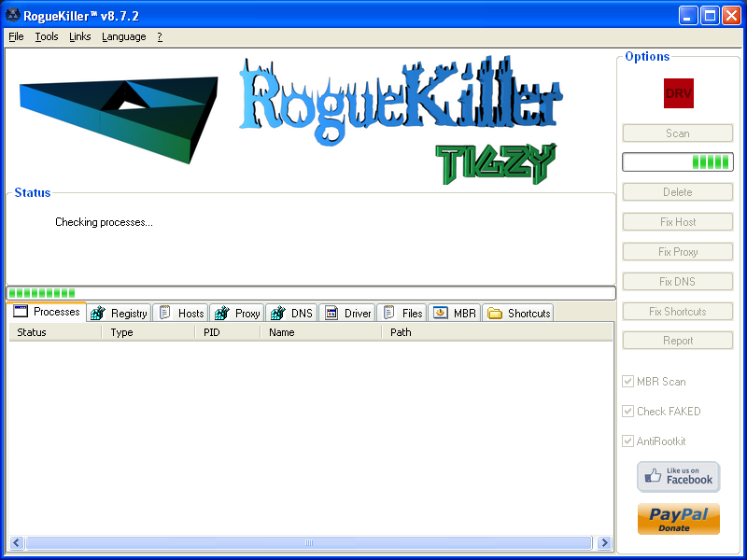The image size is (747, 560).
Task: Switch to the Driver tab
Action: click(x=347, y=313)
